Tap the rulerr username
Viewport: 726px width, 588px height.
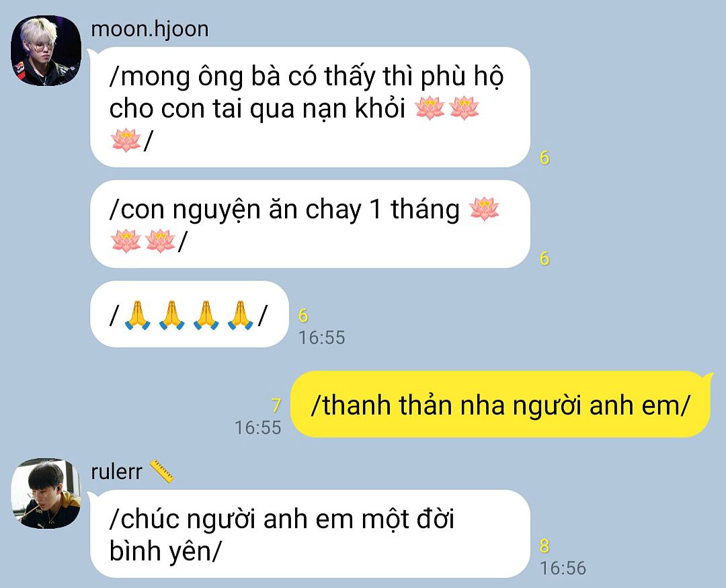116,472
